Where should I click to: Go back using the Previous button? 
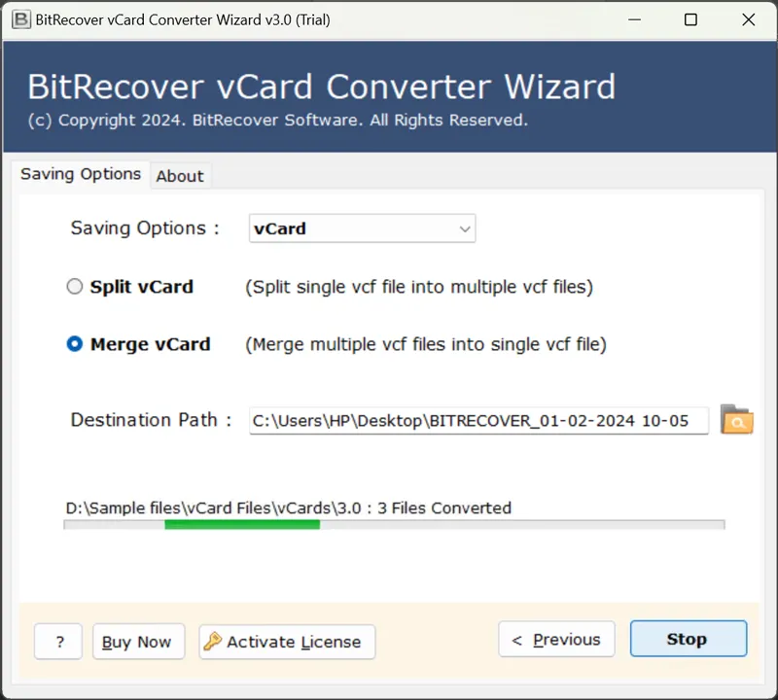click(556, 640)
